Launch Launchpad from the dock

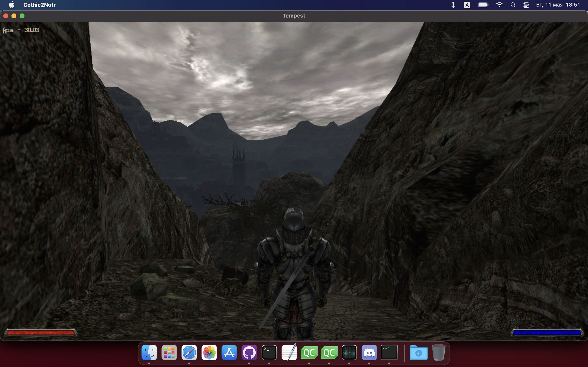tap(169, 353)
